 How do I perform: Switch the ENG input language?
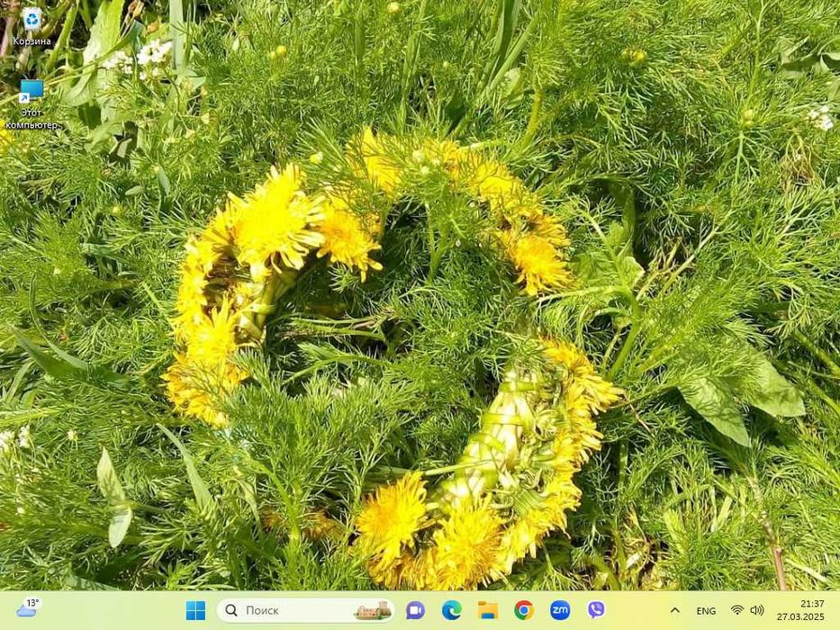point(706,611)
